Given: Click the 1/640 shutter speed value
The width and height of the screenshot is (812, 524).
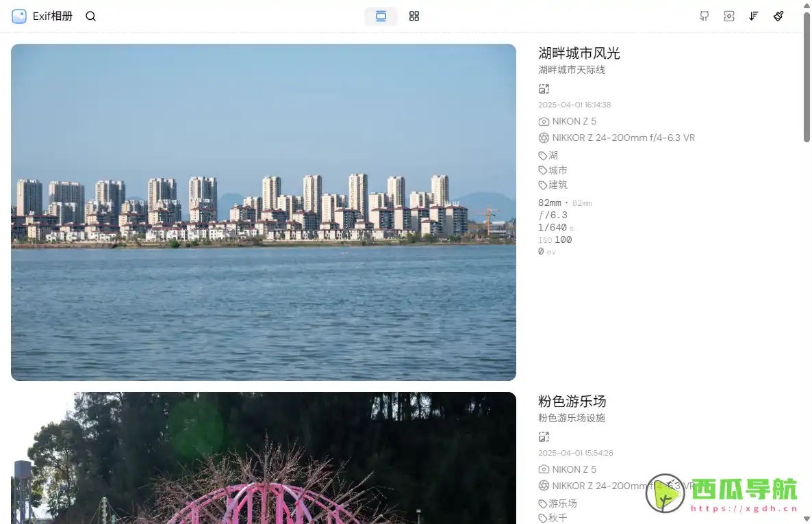Looking at the screenshot, I should [x=553, y=228].
